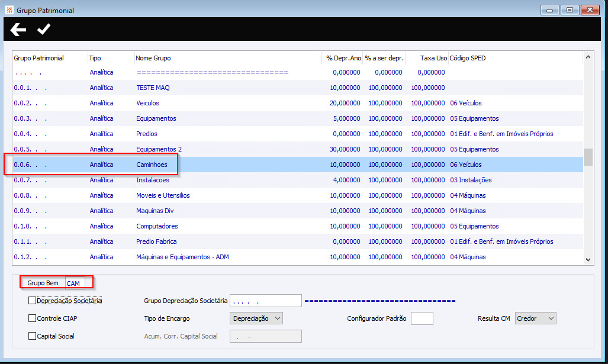Select Máquinas e Equipamentos - ADM row
The image size is (608, 364).
coord(298,257)
